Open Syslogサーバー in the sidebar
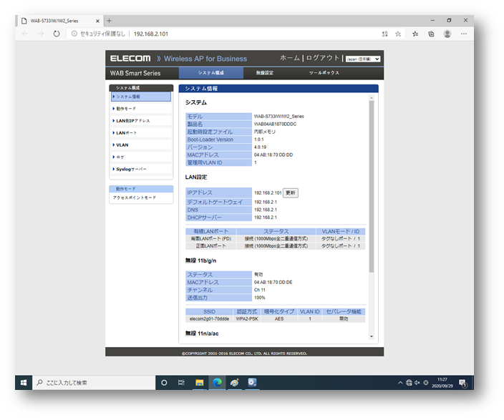 click(x=141, y=169)
